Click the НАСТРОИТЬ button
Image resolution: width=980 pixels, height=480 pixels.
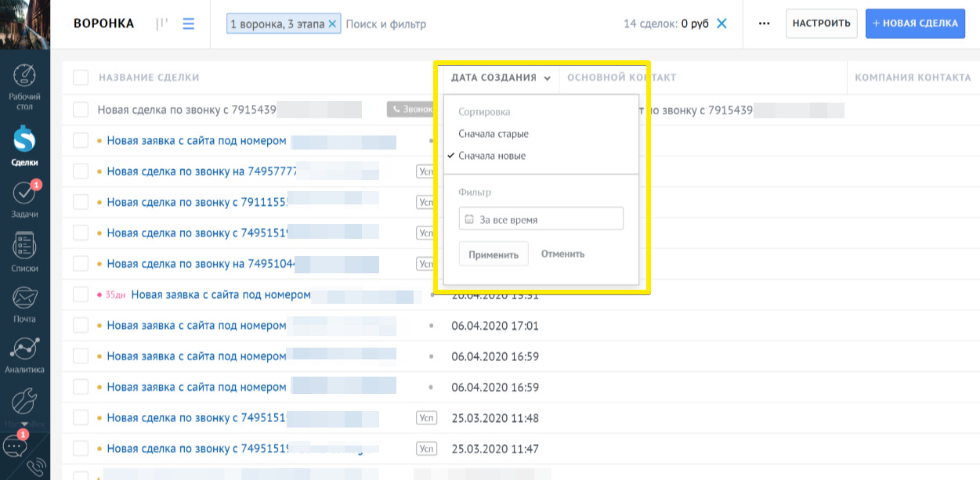point(821,23)
